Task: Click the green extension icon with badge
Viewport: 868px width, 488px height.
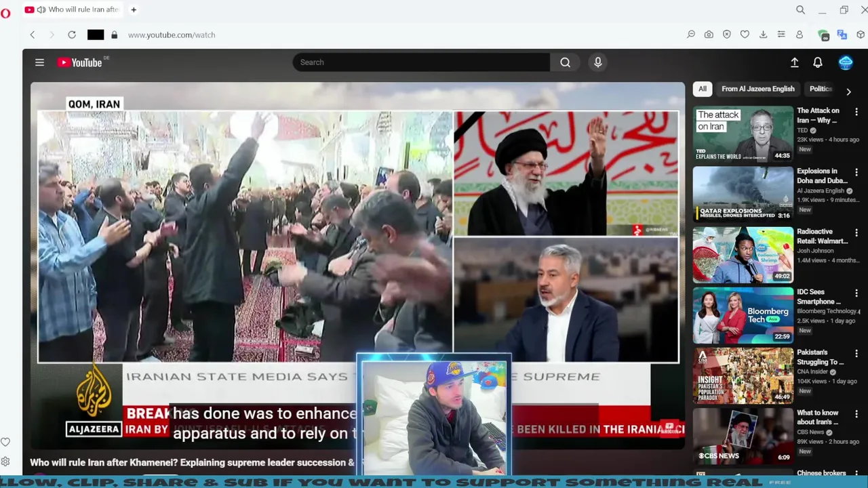Action: pyautogui.click(x=823, y=35)
